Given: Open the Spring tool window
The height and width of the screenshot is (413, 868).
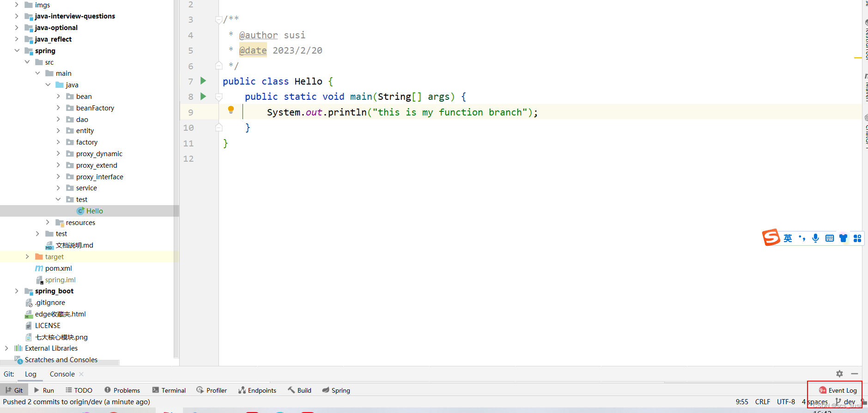Looking at the screenshot, I should tap(336, 390).
